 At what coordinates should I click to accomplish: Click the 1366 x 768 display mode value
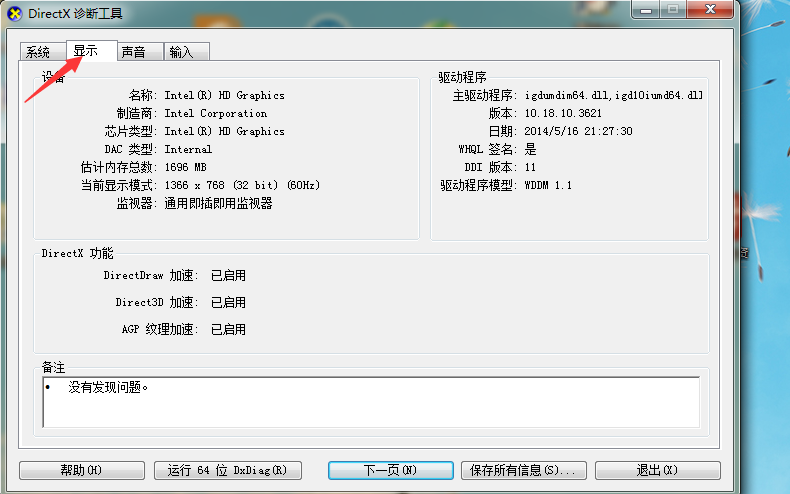pos(242,186)
